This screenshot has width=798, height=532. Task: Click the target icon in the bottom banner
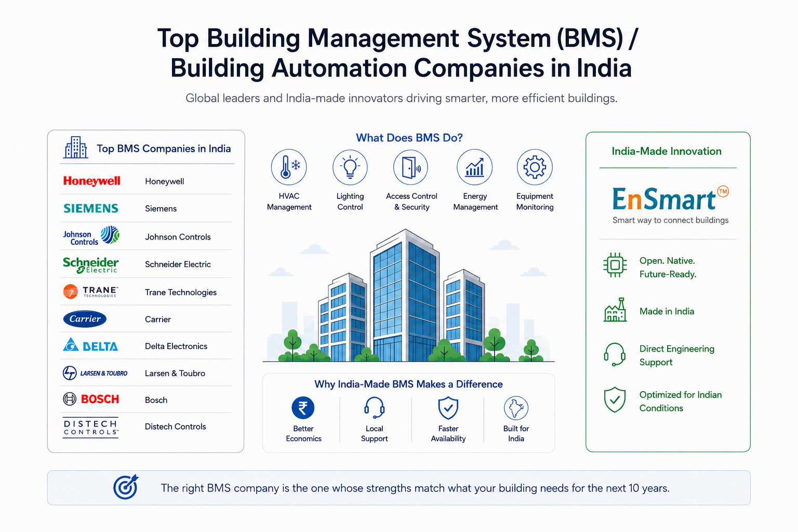click(126, 487)
